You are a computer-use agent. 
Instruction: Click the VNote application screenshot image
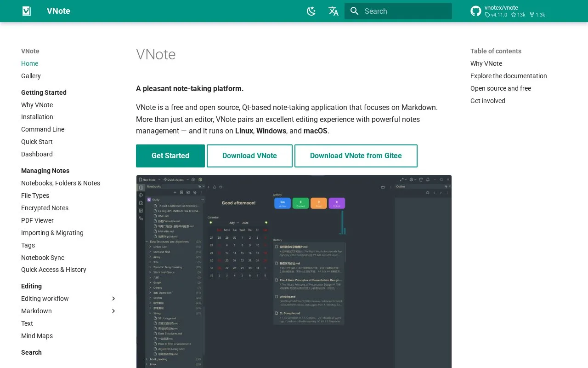click(x=294, y=271)
